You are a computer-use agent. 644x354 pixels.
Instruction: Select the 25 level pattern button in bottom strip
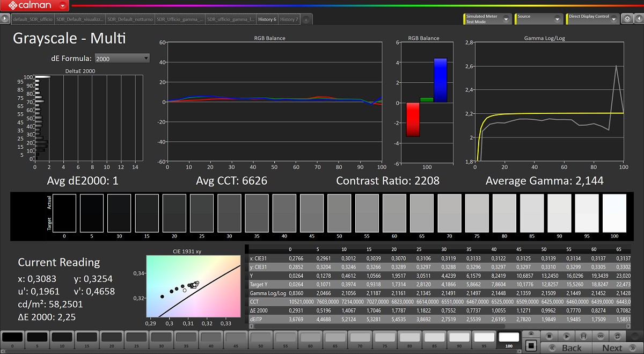136,340
